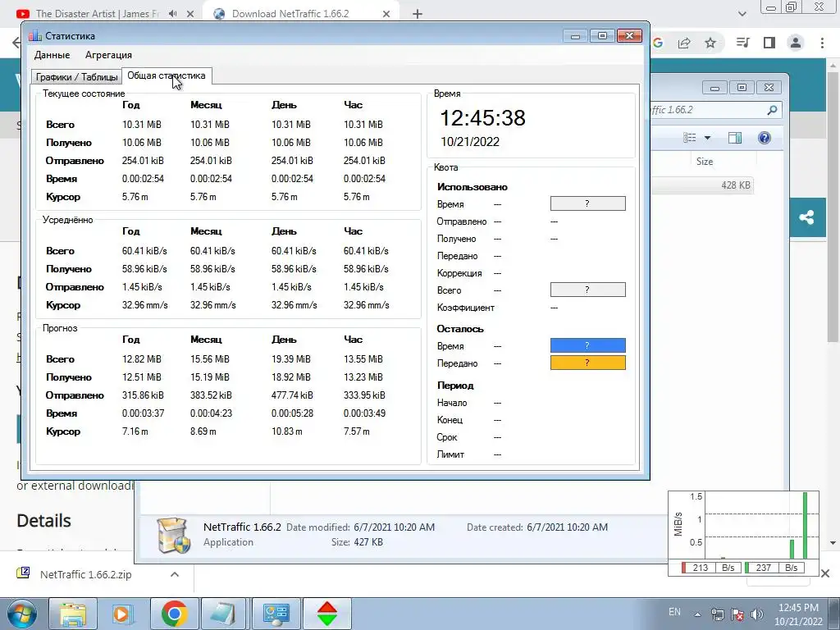The height and width of the screenshot is (630, 840).
Task: Click the teal share button on webpage
Action: pyautogui.click(x=806, y=217)
